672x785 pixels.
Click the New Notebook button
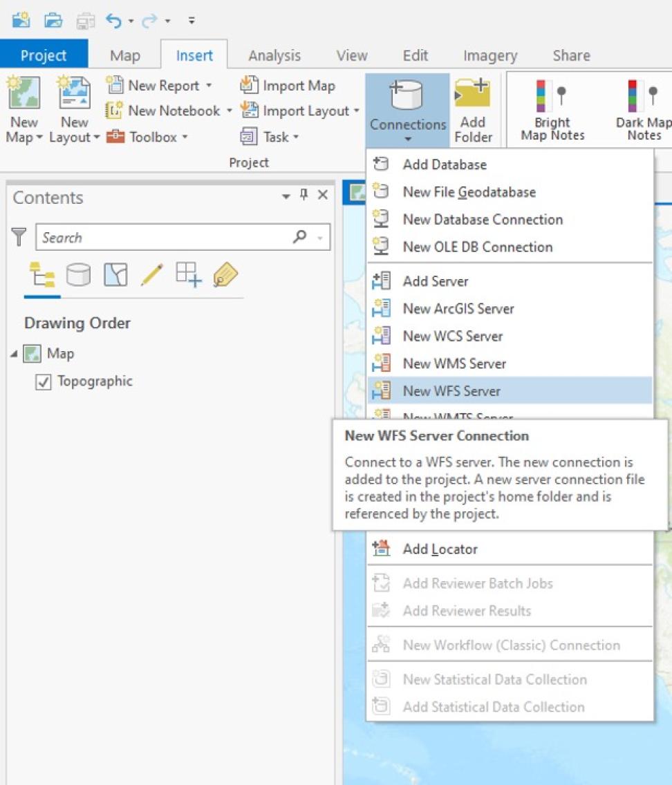[163, 111]
